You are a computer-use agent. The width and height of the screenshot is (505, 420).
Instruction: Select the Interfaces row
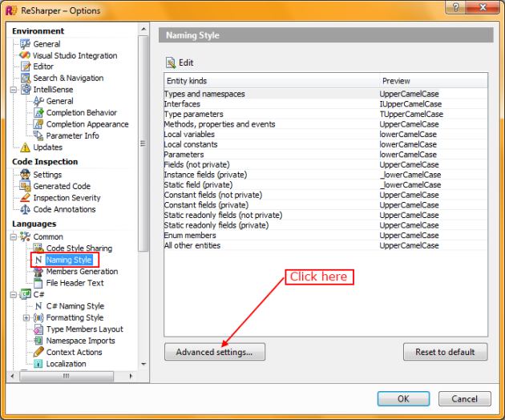pyautogui.click(x=325, y=104)
